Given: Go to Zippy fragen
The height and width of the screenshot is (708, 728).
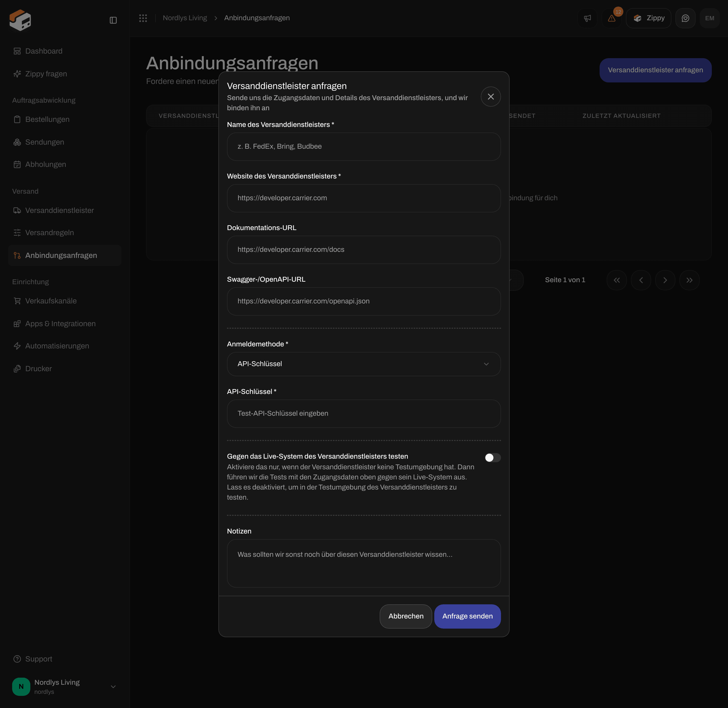Looking at the screenshot, I should [65, 74].
